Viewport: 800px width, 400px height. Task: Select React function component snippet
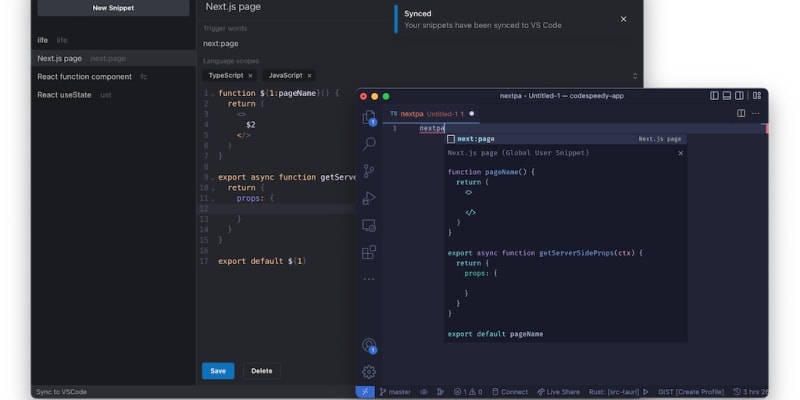[85, 76]
